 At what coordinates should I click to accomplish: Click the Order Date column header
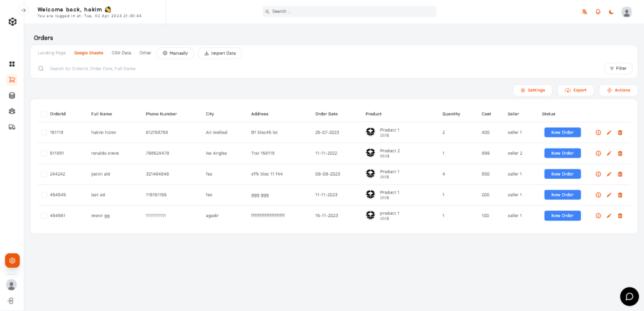326,114
